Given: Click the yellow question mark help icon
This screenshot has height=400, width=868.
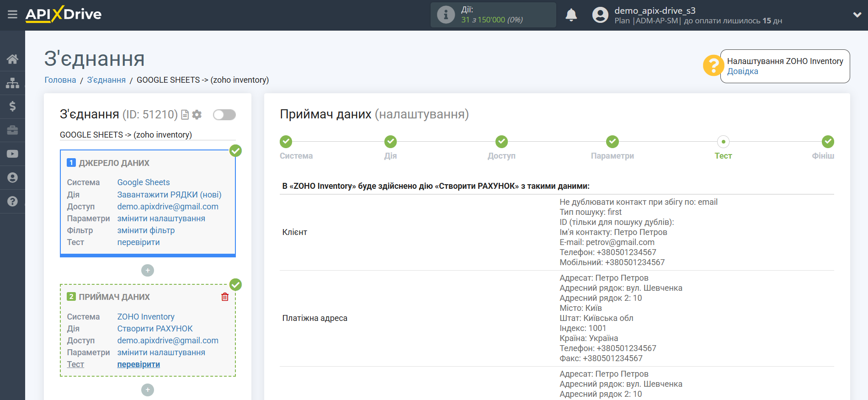Looking at the screenshot, I should point(713,65).
